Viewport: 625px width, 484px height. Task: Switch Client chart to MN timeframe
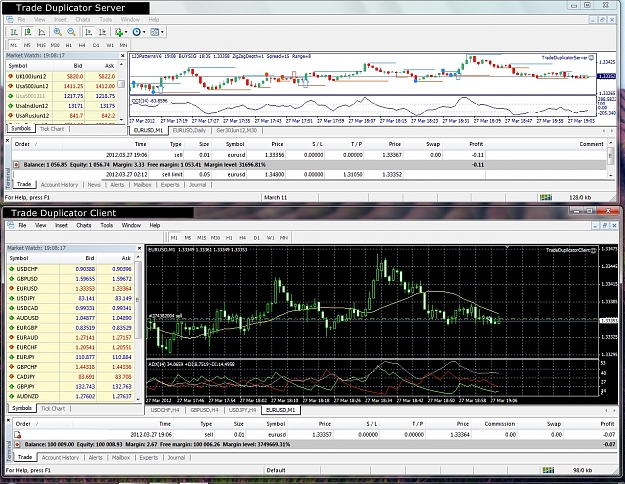coord(283,238)
